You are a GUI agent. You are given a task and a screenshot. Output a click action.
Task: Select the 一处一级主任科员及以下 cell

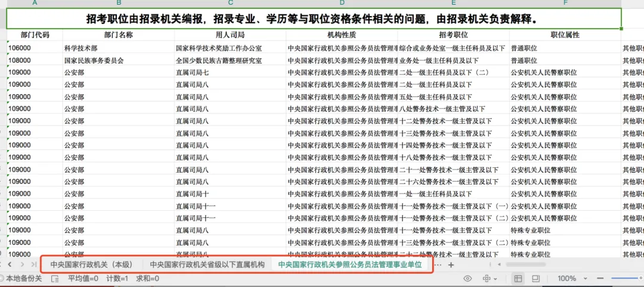[x=453, y=194]
